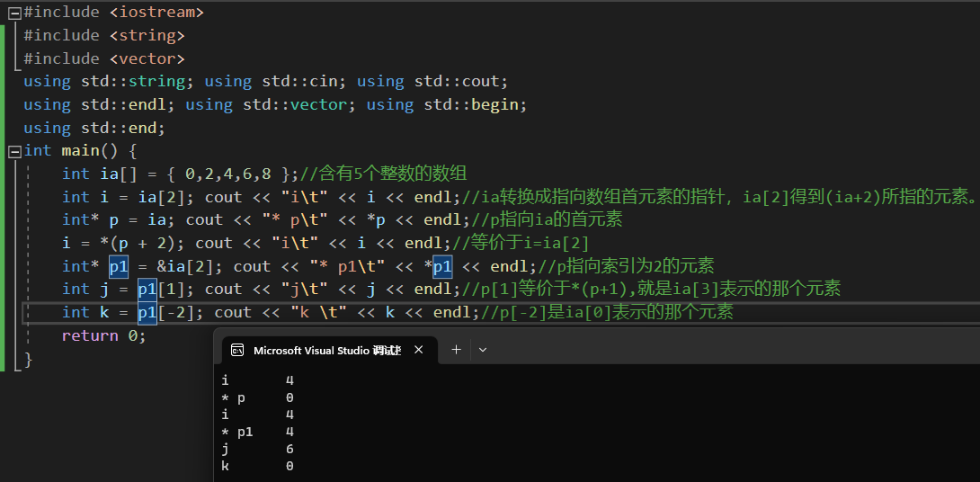Click the highlighted p1 in int* p1 declaration
The width and height of the screenshot is (980, 482).
(119, 266)
